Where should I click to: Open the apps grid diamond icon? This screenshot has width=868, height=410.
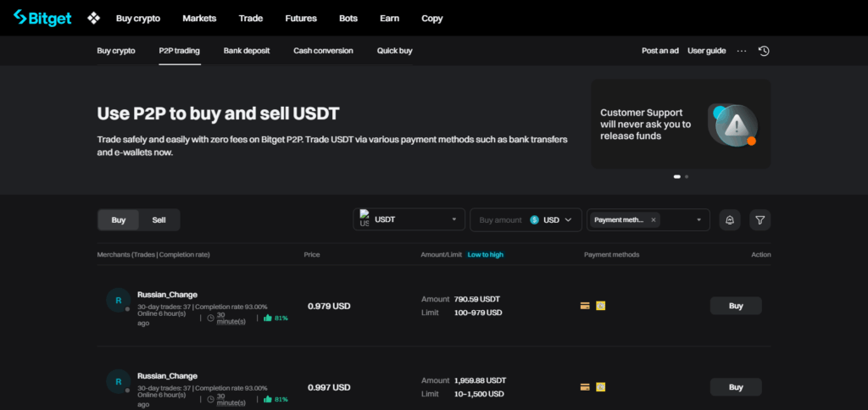click(93, 19)
